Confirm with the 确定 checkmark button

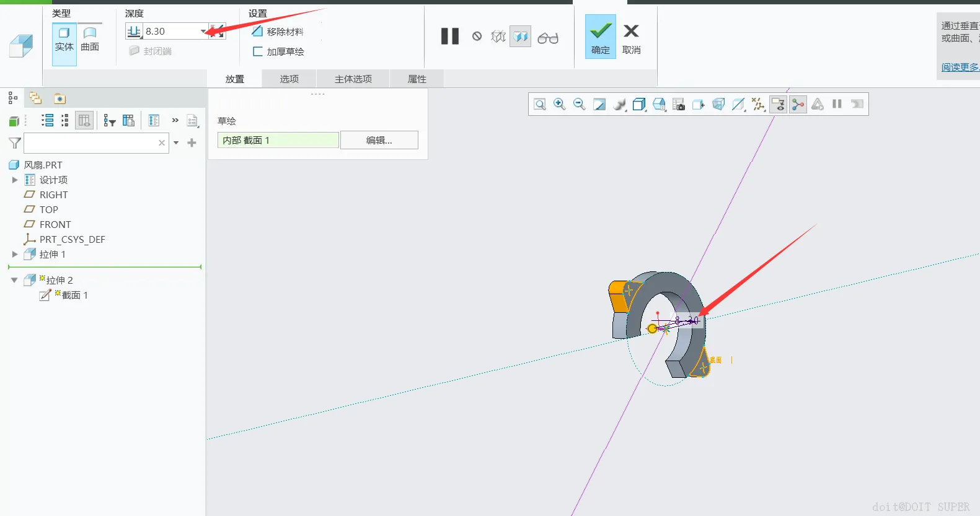click(601, 37)
